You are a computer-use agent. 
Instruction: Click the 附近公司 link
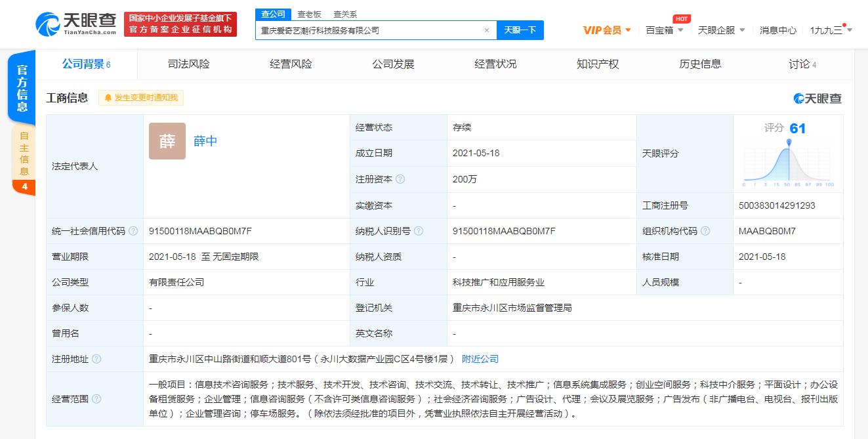tap(480, 359)
